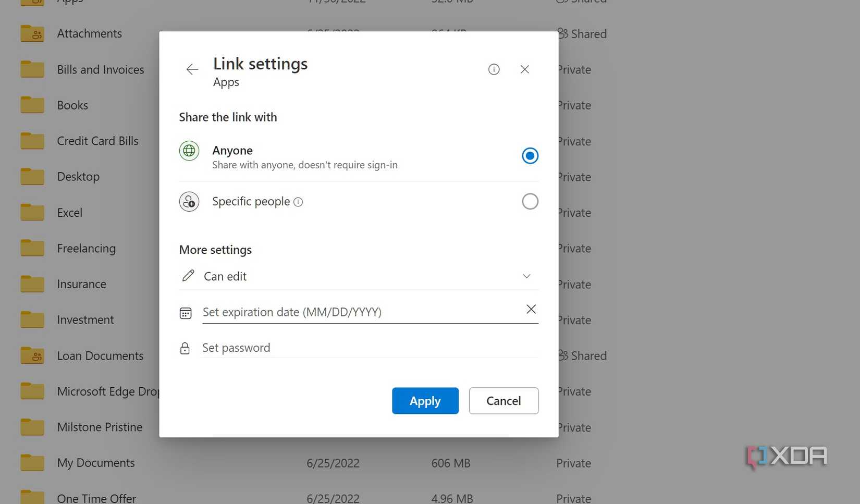Close the Link settings dialog

[524, 69]
